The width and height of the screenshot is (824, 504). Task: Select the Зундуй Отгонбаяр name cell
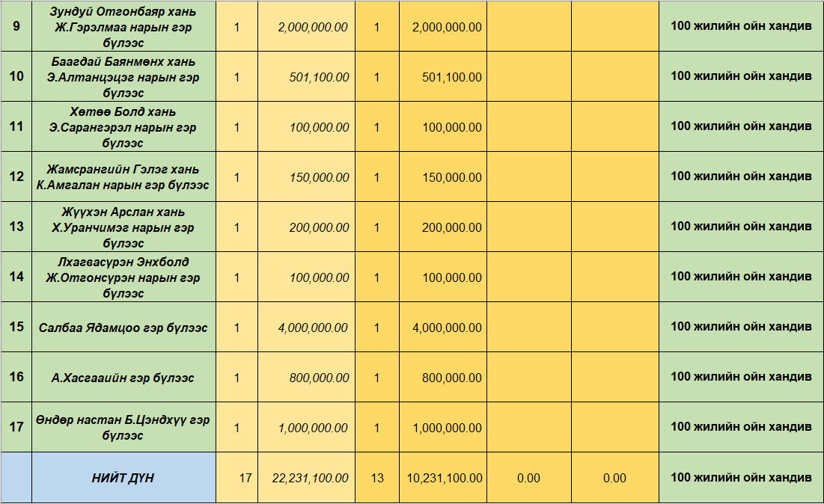[x=123, y=26]
